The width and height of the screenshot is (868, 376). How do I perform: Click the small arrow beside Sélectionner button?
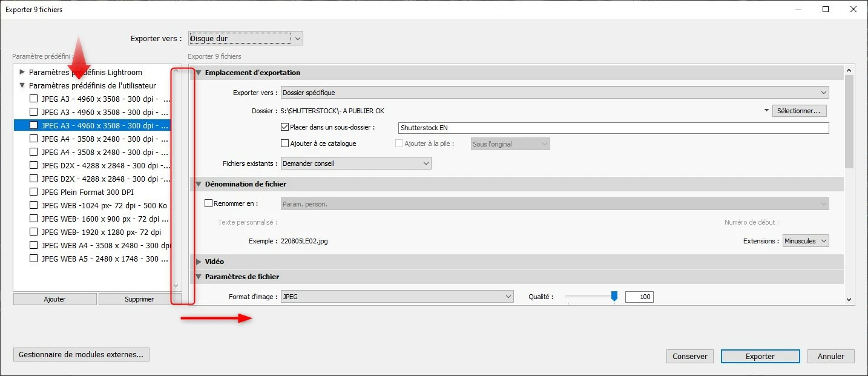tap(766, 111)
